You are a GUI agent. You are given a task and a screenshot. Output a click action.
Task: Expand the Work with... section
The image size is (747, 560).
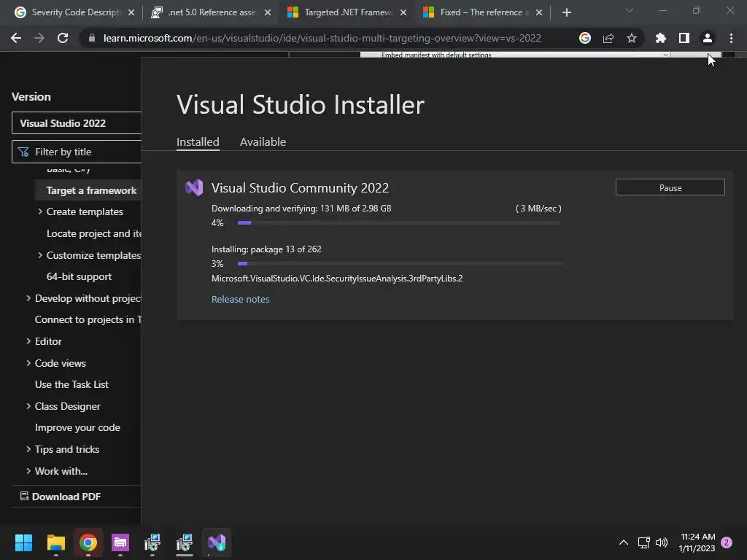(x=28, y=471)
